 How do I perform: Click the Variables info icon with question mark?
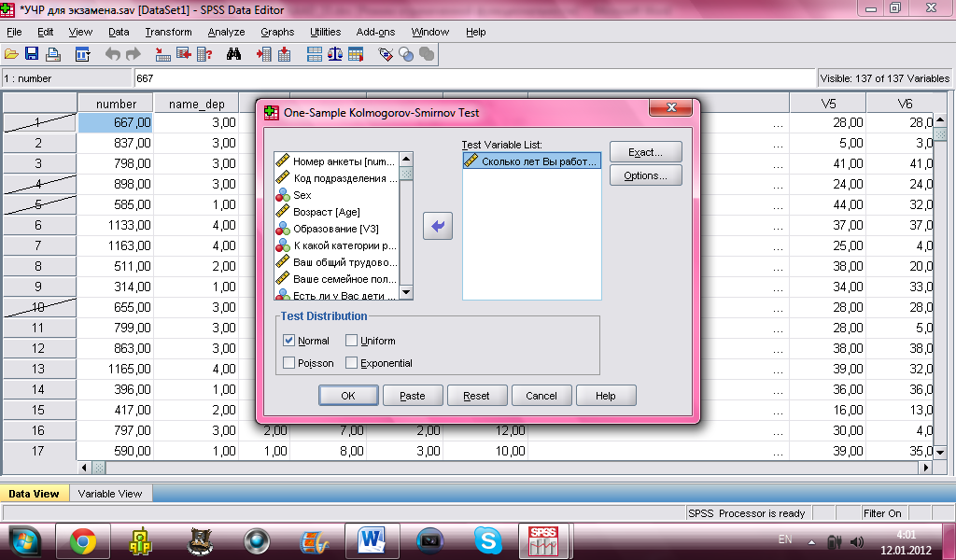tap(204, 55)
